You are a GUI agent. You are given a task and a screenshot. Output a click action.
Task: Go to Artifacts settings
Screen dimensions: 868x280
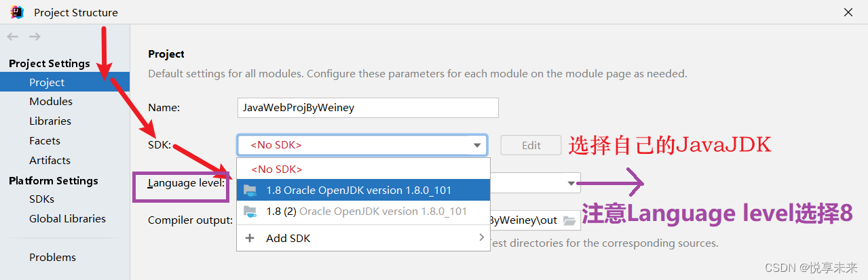click(50, 160)
